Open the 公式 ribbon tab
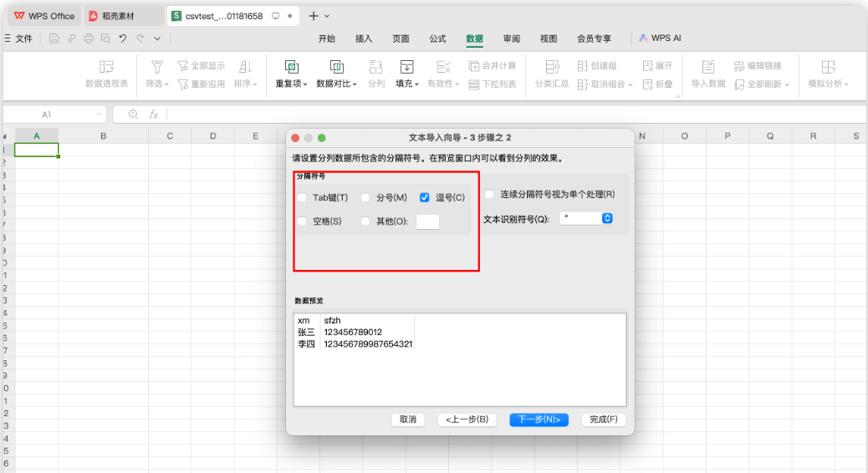Viewport: 868px width, 473px height. point(437,38)
